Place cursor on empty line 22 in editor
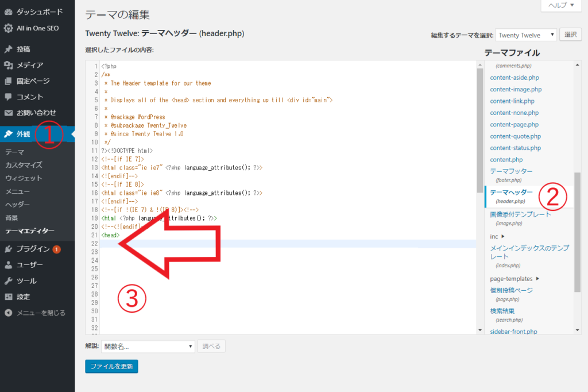588x392 pixels. (x=288, y=244)
